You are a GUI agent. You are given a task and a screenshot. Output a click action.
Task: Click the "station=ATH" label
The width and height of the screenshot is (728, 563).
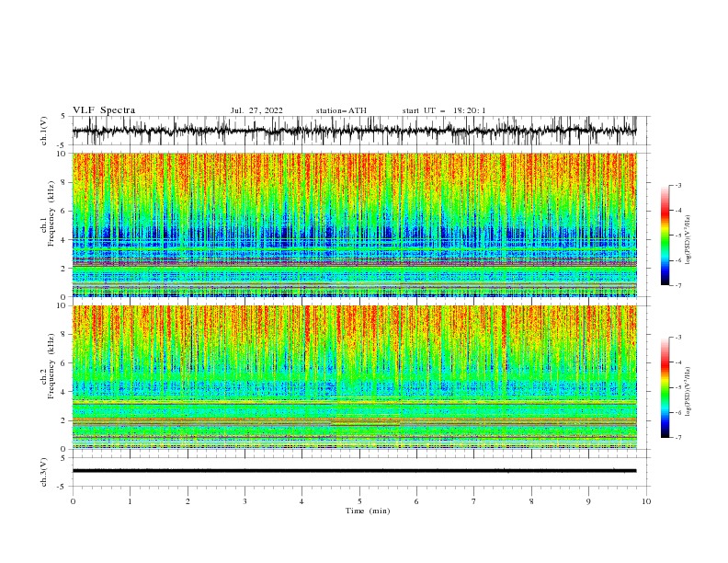point(341,110)
